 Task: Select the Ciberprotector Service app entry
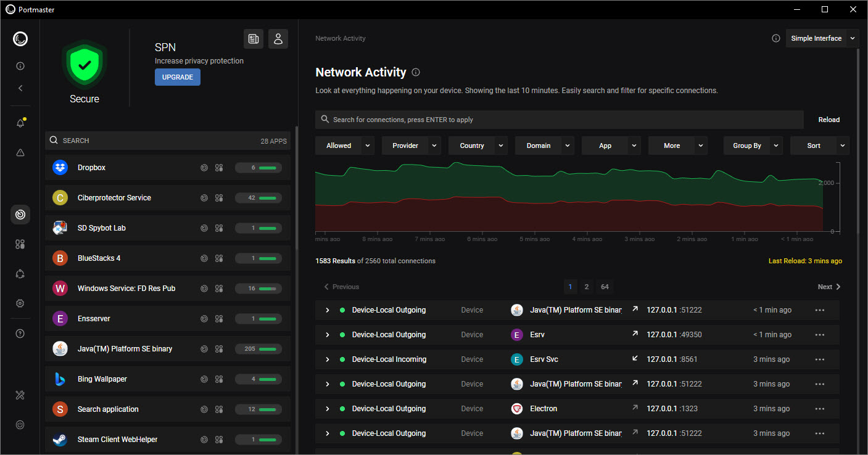point(168,198)
